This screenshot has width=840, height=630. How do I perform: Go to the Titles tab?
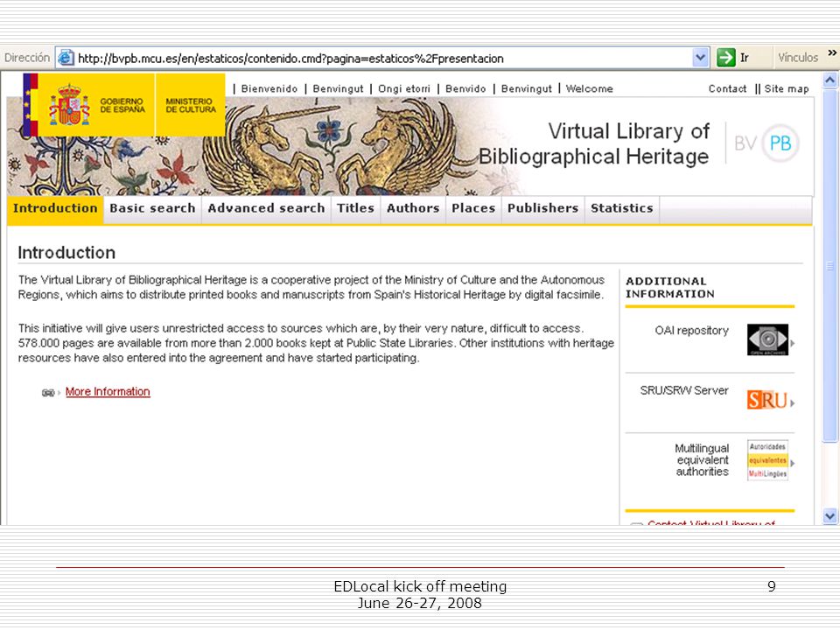[355, 208]
